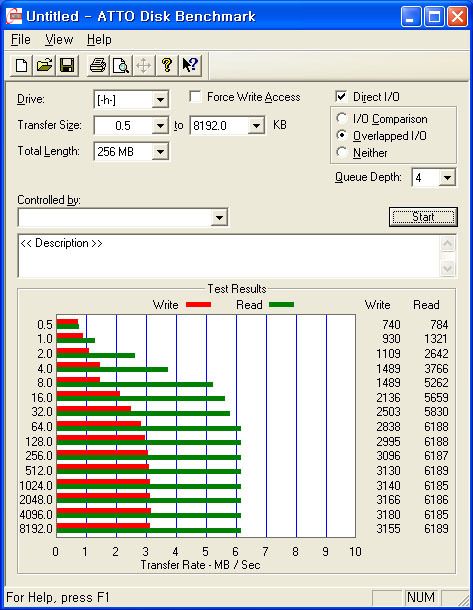This screenshot has height=610, width=473.
Task: Select the I/O Comparison radio button
Action: [342, 118]
